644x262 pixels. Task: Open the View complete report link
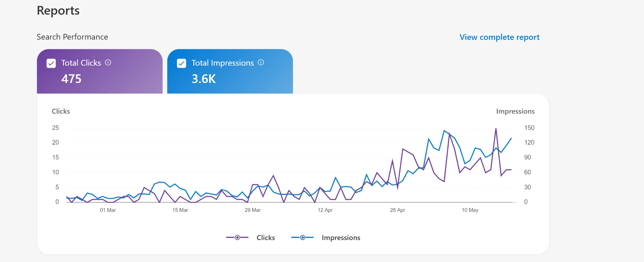(499, 37)
